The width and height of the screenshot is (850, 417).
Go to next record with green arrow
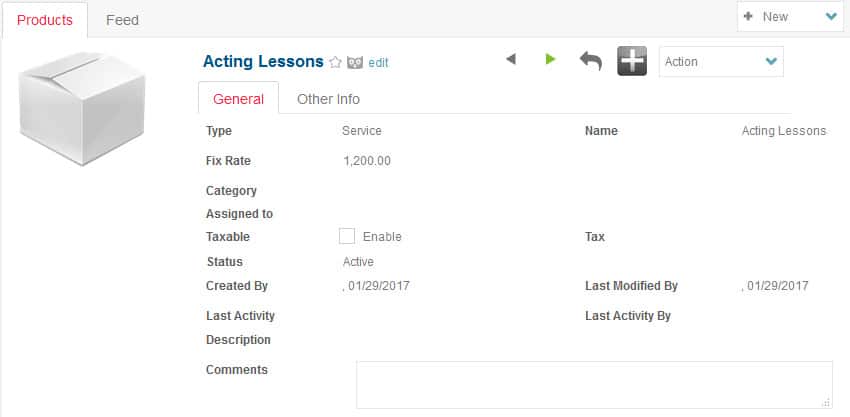click(x=550, y=60)
